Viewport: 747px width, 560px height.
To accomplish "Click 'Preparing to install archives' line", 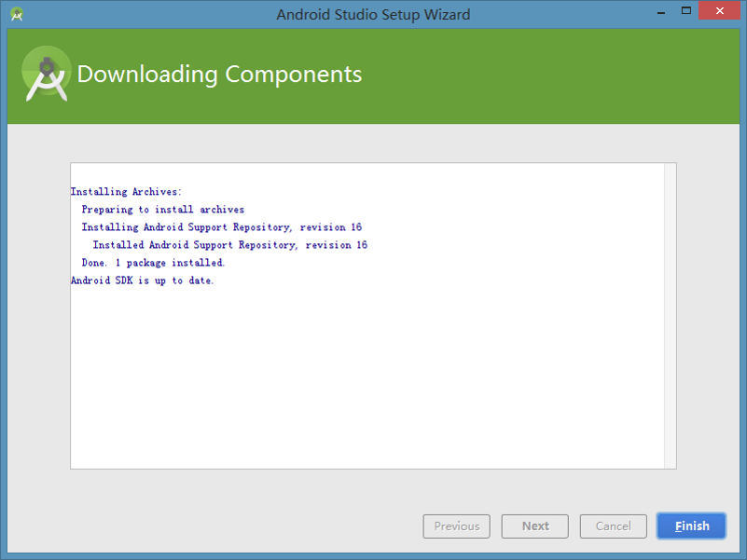I will click(163, 210).
